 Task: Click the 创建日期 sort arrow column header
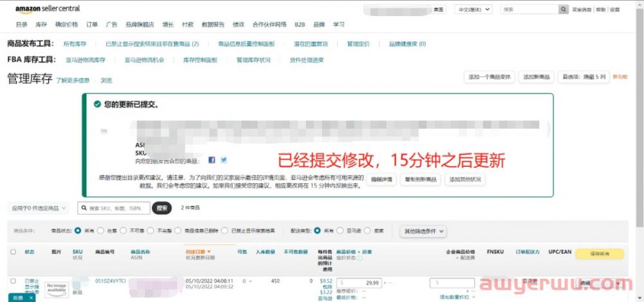point(198,252)
